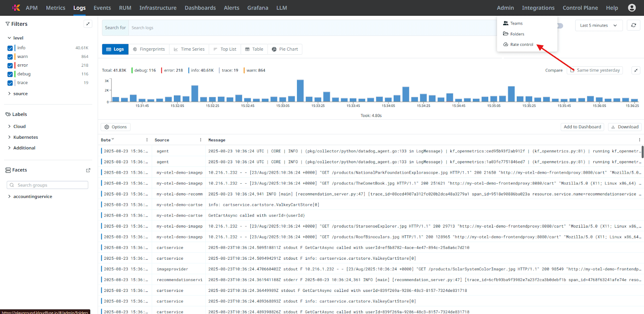
Task: Click the download arrow icon
Action: (613, 127)
